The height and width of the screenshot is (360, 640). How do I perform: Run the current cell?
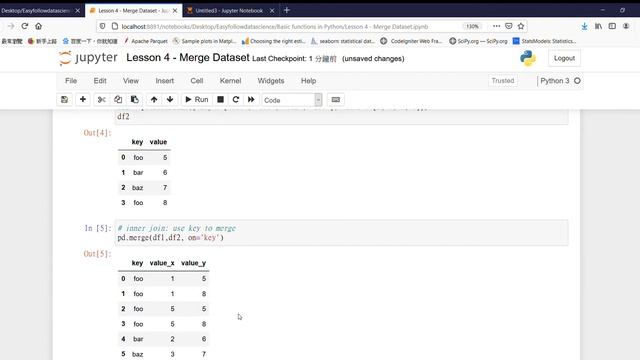point(197,100)
